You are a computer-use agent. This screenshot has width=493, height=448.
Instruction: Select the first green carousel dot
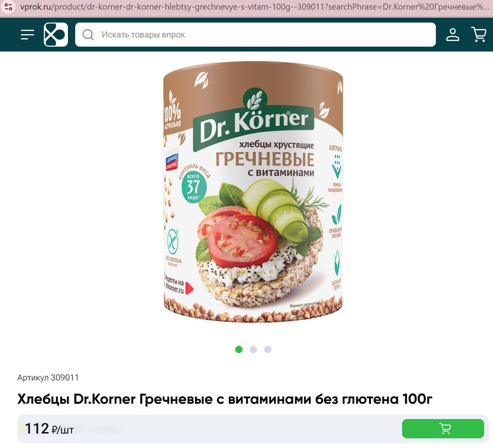[239, 350]
